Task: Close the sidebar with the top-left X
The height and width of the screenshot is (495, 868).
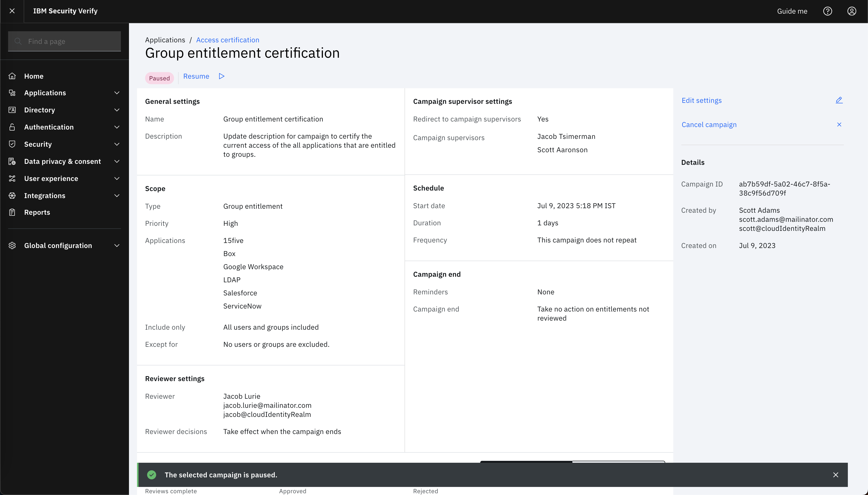Action: point(12,11)
